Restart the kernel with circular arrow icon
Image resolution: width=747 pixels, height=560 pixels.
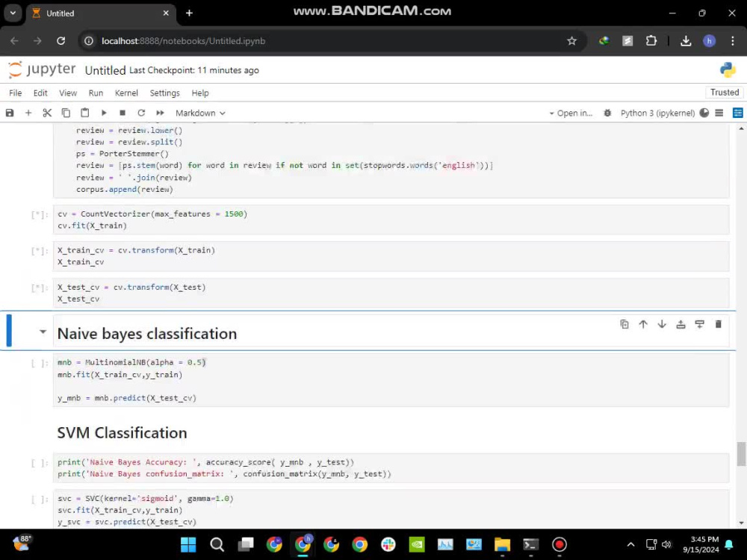click(x=141, y=113)
